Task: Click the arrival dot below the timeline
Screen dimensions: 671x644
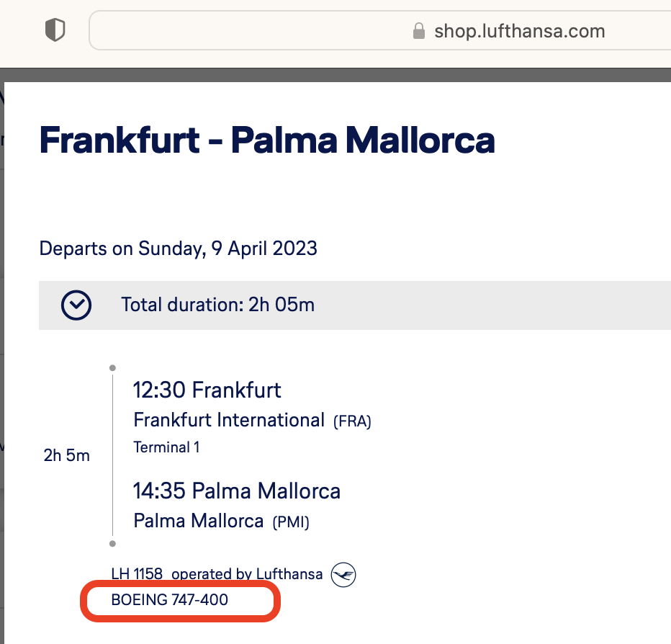Action: [x=112, y=544]
